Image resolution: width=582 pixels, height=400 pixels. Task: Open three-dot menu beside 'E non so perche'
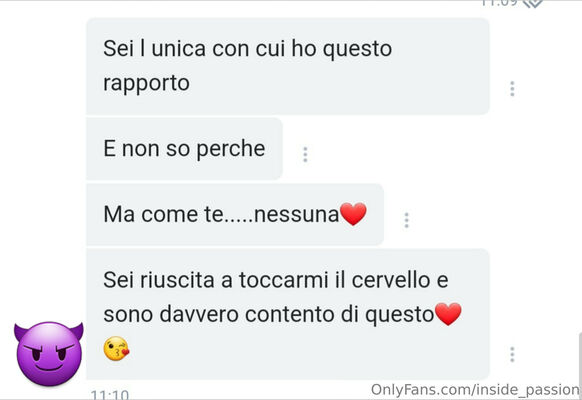coord(305,154)
